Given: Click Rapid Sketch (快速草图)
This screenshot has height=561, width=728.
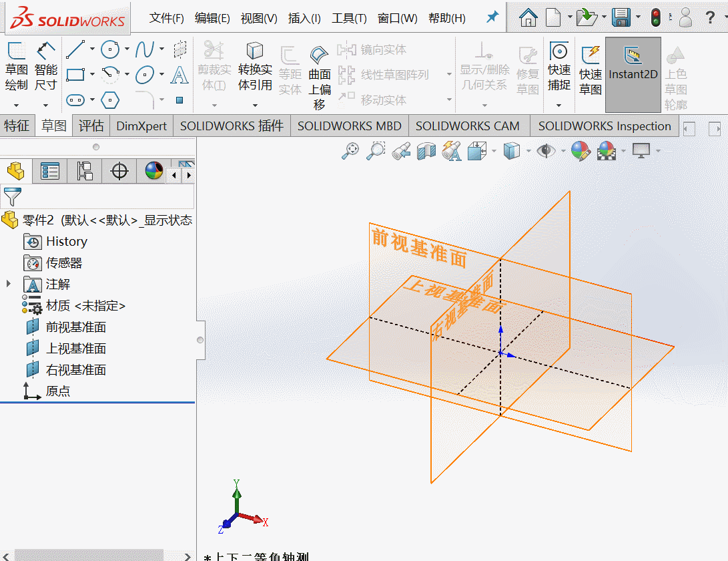Looking at the screenshot, I should [x=590, y=71].
